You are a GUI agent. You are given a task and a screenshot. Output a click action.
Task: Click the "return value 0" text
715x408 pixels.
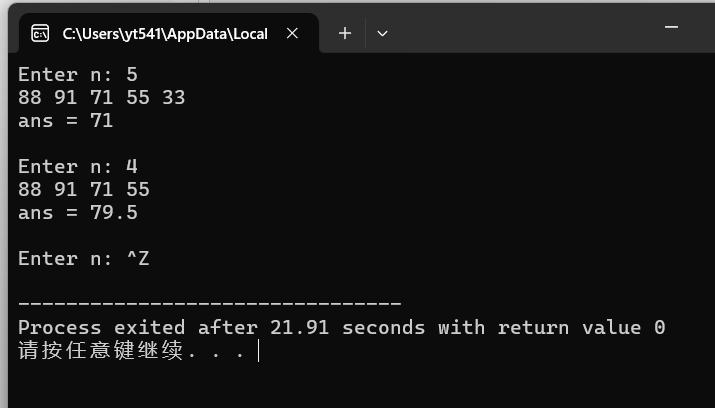pyautogui.click(x=581, y=328)
